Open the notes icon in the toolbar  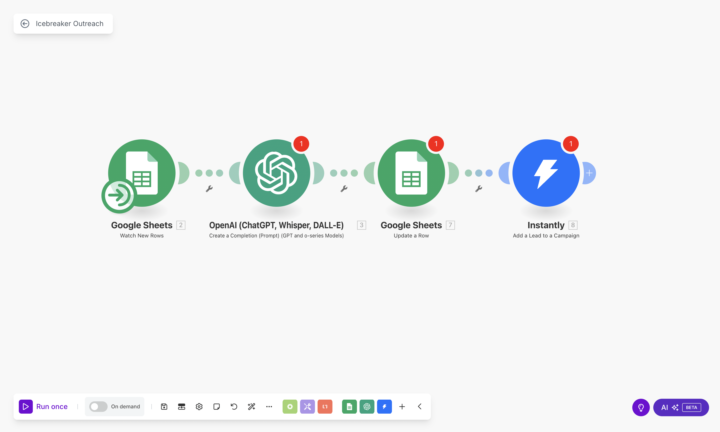(216, 407)
